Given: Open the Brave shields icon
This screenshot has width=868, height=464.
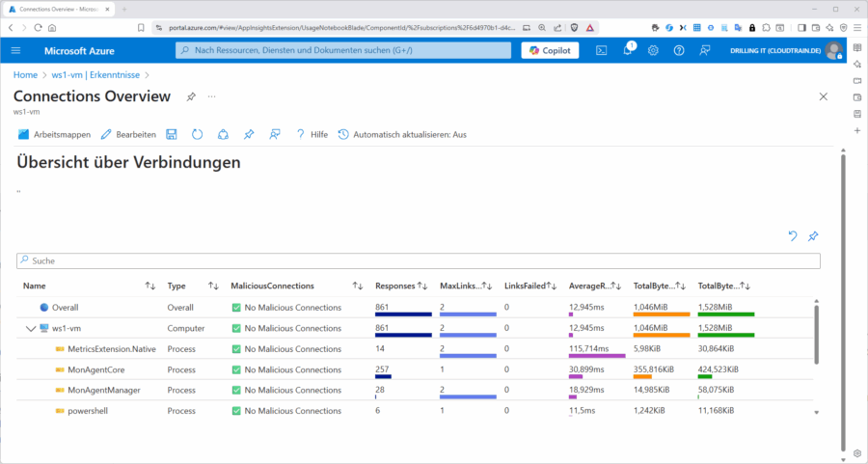Looking at the screenshot, I should tap(574, 28).
